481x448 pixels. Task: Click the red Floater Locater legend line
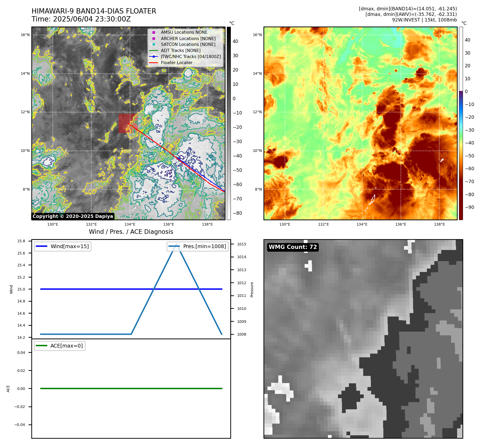(154, 63)
